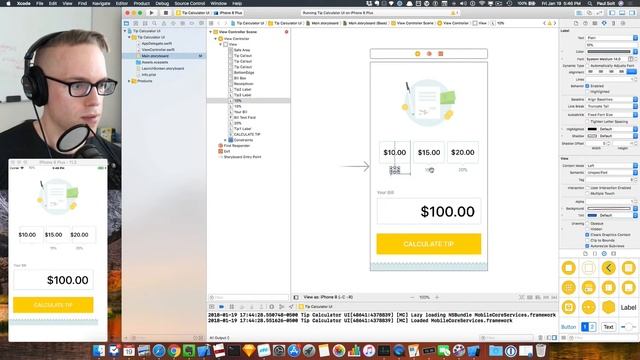
Task: Open the Find navigator magnifier icon
Action: [x=154, y=23]
